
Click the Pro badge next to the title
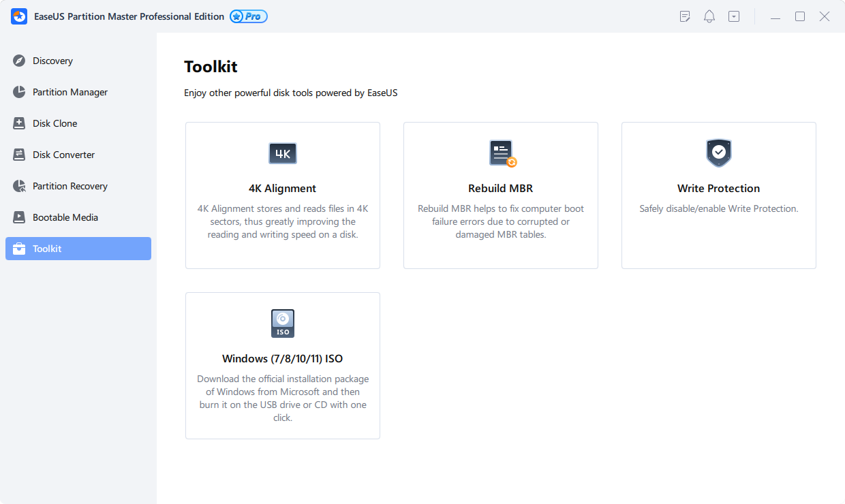[248, 16]
